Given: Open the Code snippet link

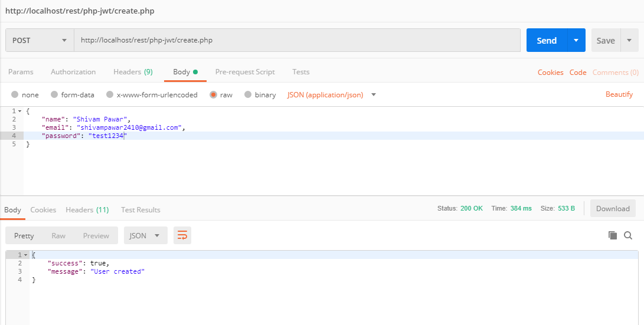Looking at the screenshot, I should (578, 72).
